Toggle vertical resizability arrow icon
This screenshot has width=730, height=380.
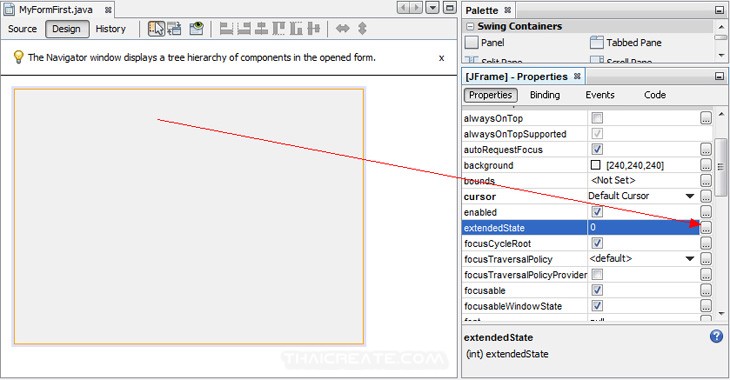coord(362,29)
